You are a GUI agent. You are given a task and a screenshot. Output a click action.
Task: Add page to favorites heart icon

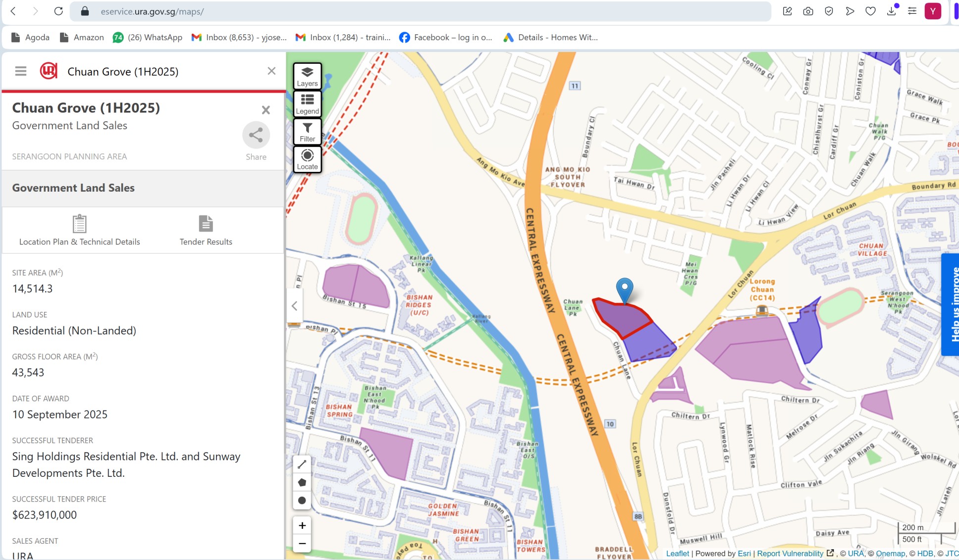pyautogui.click(x=870, y=11)
